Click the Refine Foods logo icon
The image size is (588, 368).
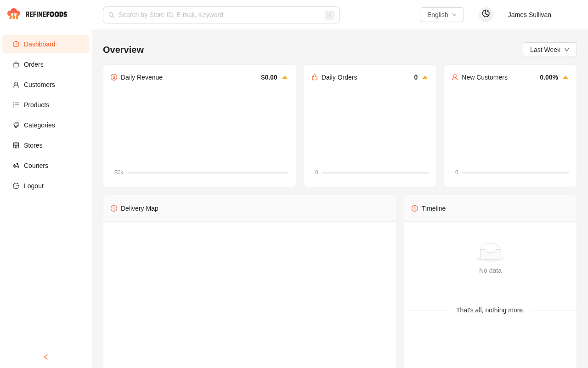[x=14, y=14]
